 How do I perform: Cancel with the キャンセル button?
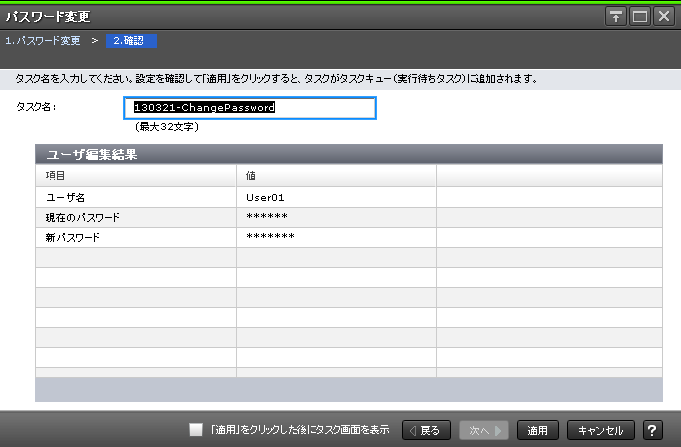click(x=601, y=430)
